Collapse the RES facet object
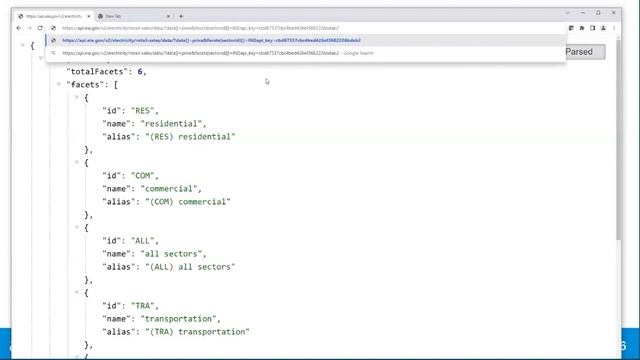This screenshot has width=640, height=360. (76, 98)
